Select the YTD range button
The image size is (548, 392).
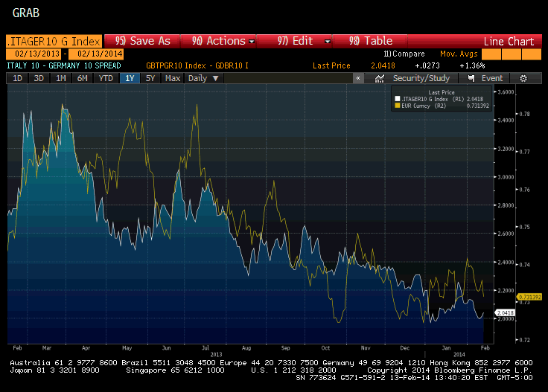[x=106, y=78]
